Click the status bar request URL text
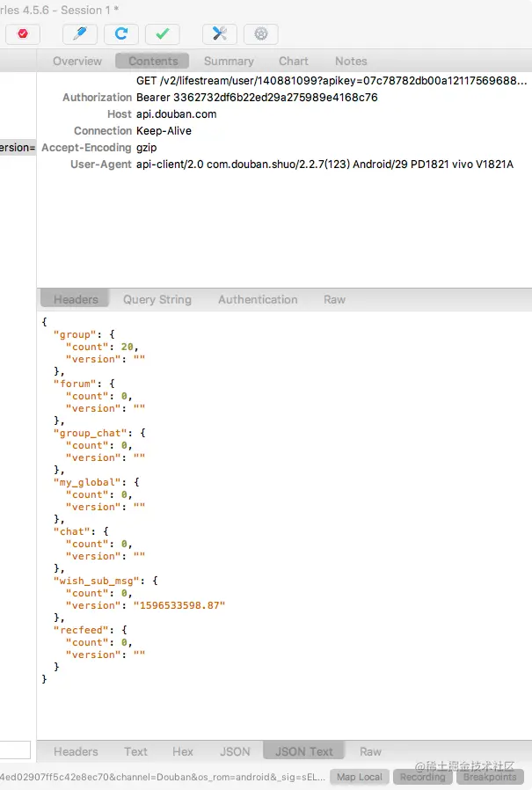This screenshot has height=790, width=532. tap(163, 777)
